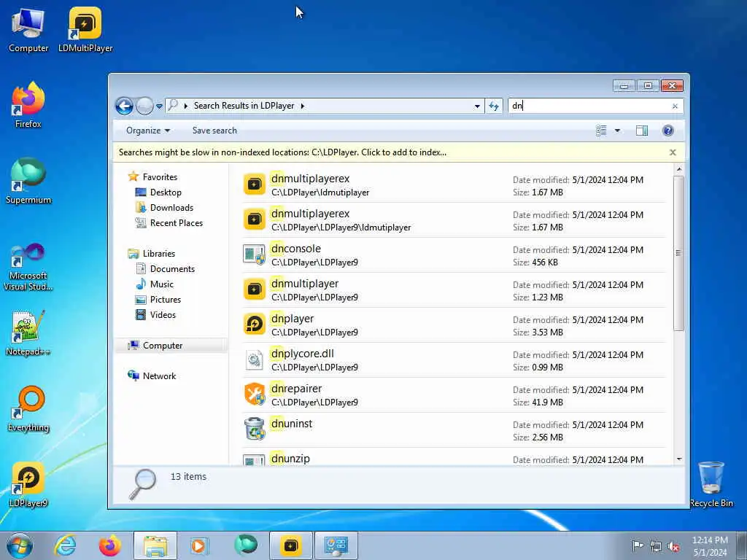Select Microsoft Visual Studio desktop shortcut

pyautogui.click(x=28, y=267)
